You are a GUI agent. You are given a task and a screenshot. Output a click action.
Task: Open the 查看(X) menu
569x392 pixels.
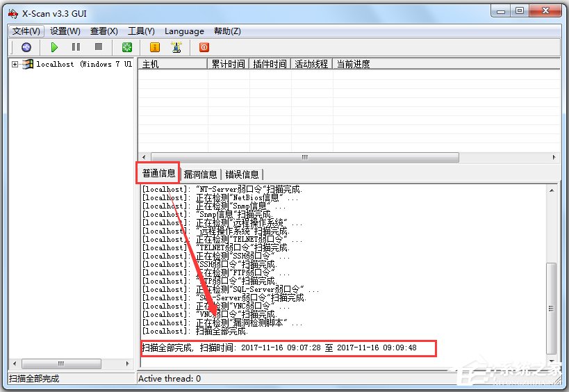[104, 31]
